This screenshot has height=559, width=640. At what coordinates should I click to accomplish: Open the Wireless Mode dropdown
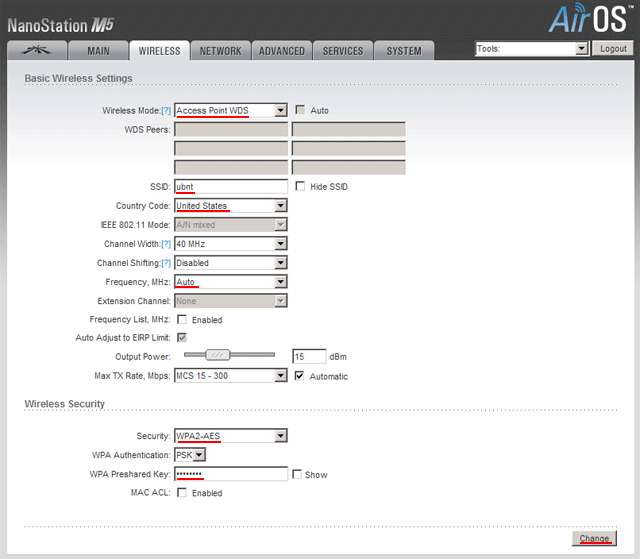coord(231,111)
